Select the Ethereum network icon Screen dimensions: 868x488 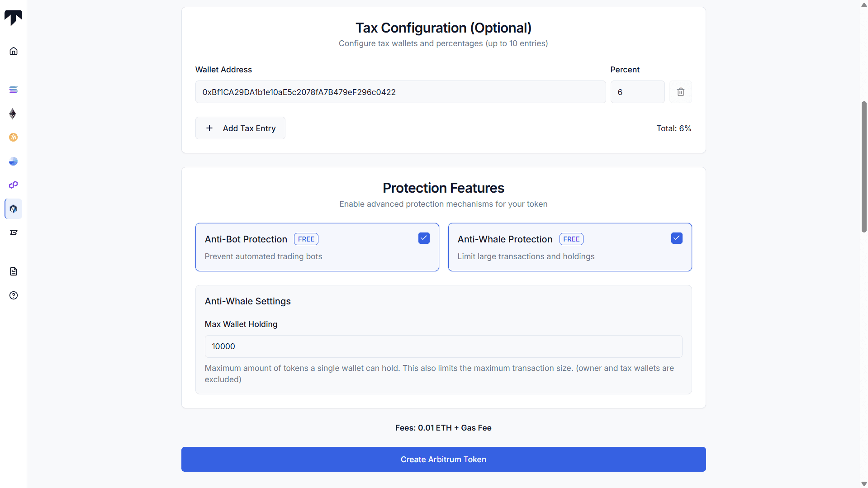pyautogui.click(x=13, y=114)
